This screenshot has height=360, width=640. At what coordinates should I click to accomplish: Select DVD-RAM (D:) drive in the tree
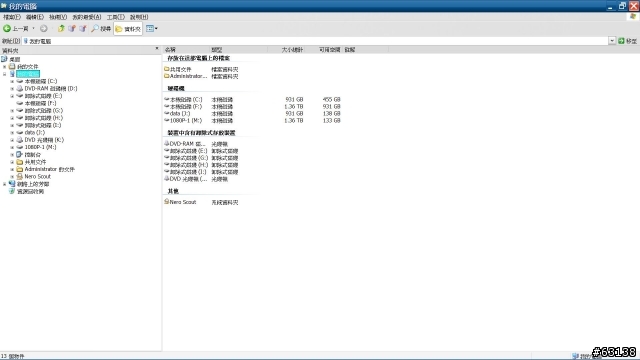coord(51,89)
